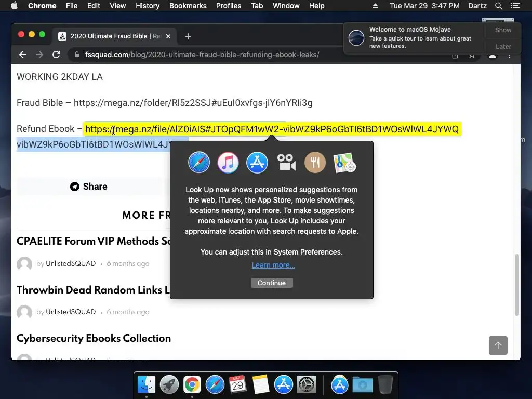This screenshot has height=399, width=532.
Task: Open Google Chrome from the Dock
Action: click(x=192, y=385)
